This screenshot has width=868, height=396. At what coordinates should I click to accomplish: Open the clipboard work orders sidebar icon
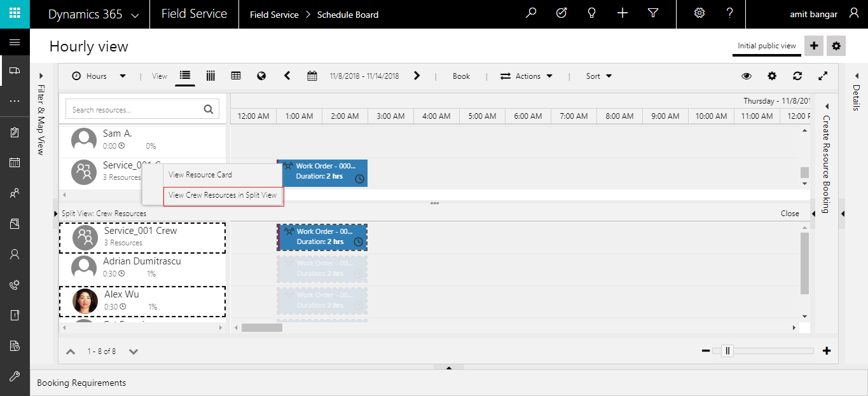[15, 133]
